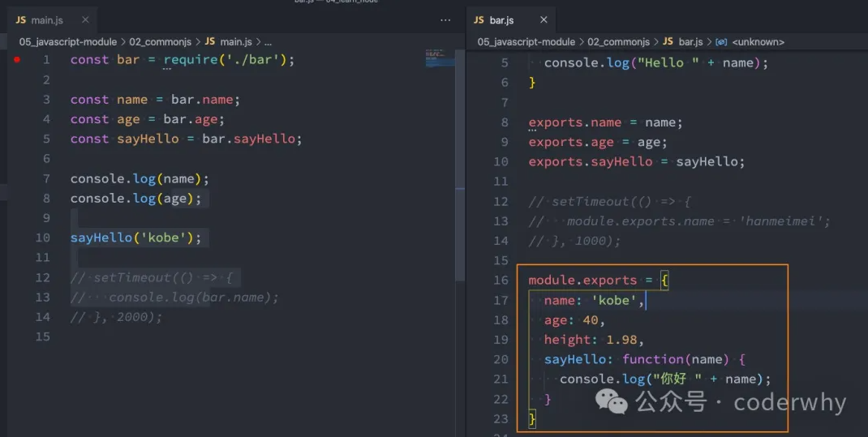Click 02_commonjs in main.js breadcrumb

coord(160,42)
